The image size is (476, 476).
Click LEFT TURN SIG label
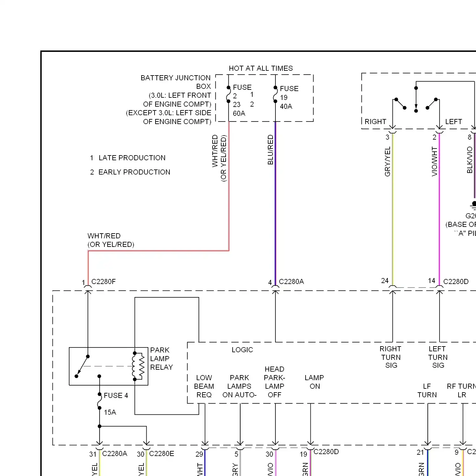[x=438, y=357]
